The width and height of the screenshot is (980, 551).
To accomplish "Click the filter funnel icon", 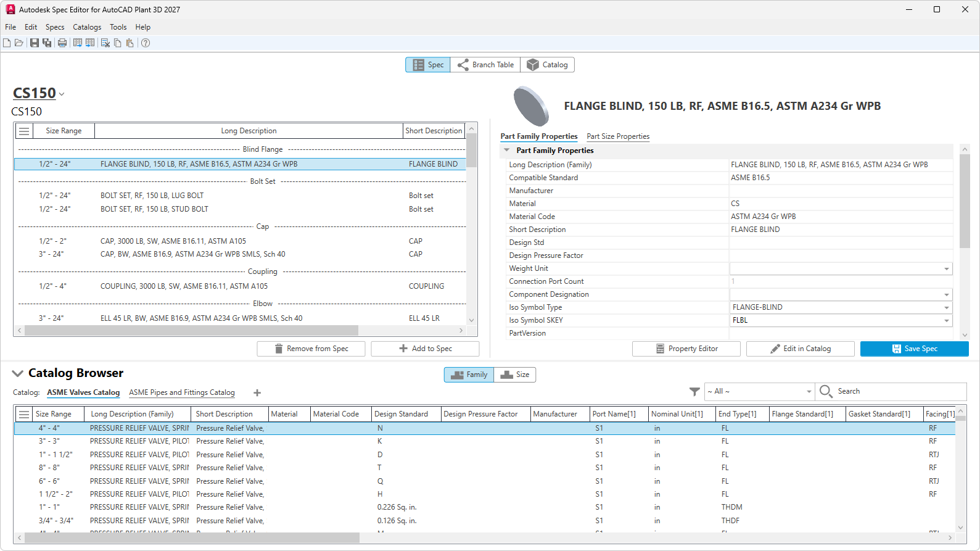I will [x=694, y=391].
